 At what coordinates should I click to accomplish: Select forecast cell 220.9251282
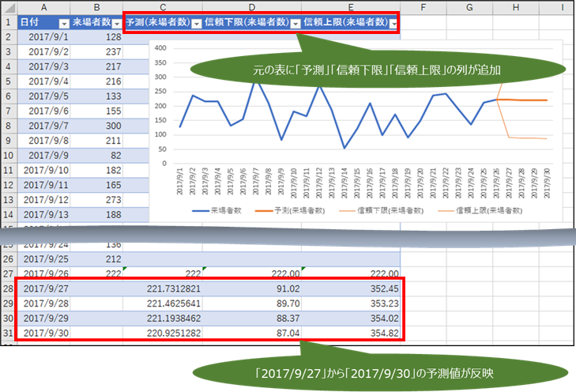162,334
